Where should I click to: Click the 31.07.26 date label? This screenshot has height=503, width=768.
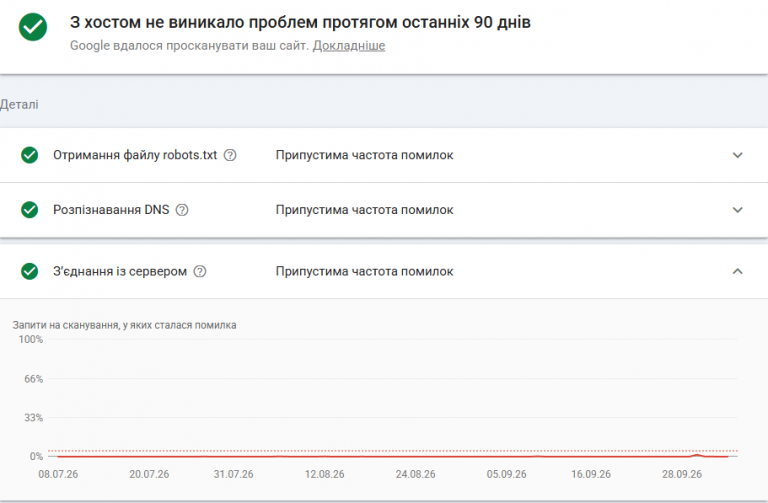(234, 475)
